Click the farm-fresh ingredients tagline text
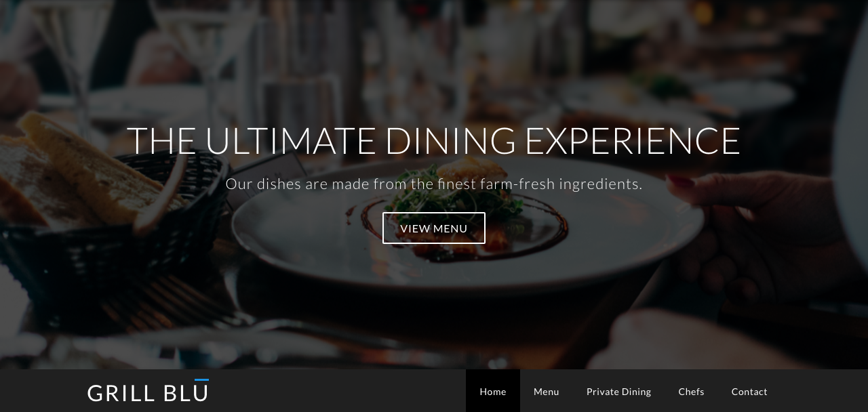 pyautogui.click(x=434, y=184)
